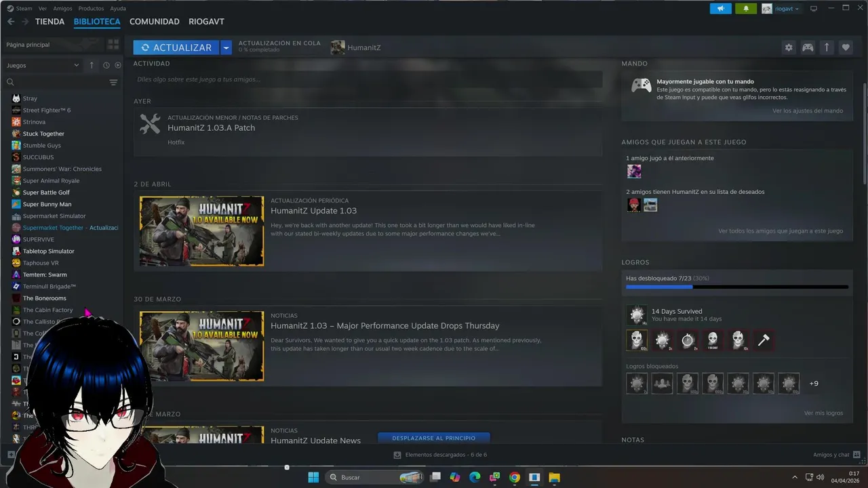
Task: Click the achievements progress bar
Action: click(737, 287)
